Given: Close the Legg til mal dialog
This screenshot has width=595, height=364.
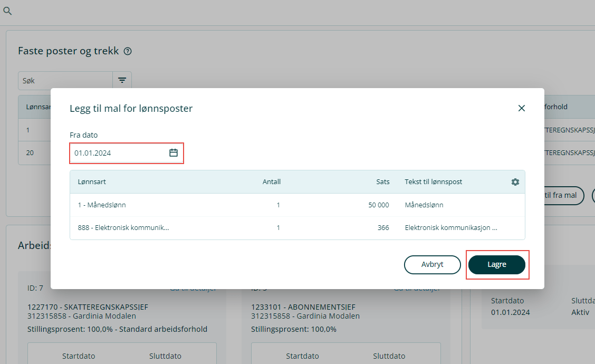Looking at the screenshot, I should (x=521, y=108).
